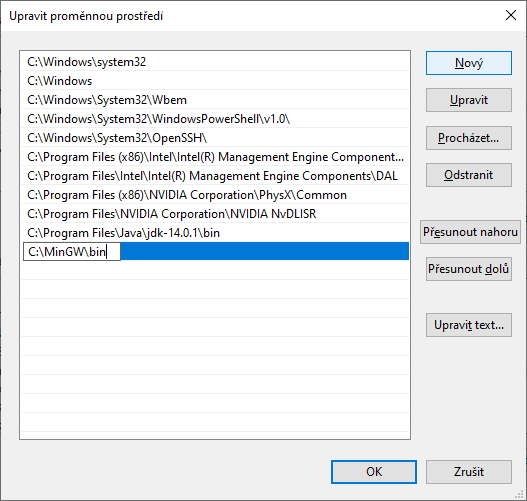
Task: Select the C:\Windows\system32 entry
Action: (215, 62)
